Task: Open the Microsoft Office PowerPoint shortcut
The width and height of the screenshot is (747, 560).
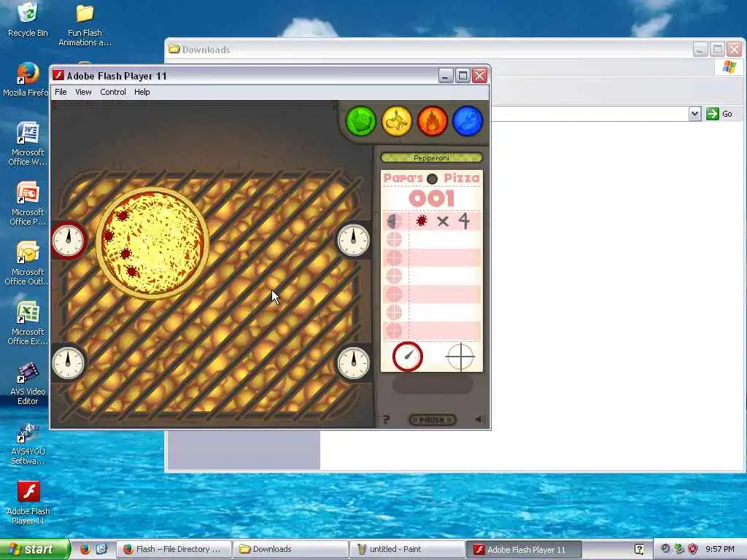Action: (x=28, y=204)
